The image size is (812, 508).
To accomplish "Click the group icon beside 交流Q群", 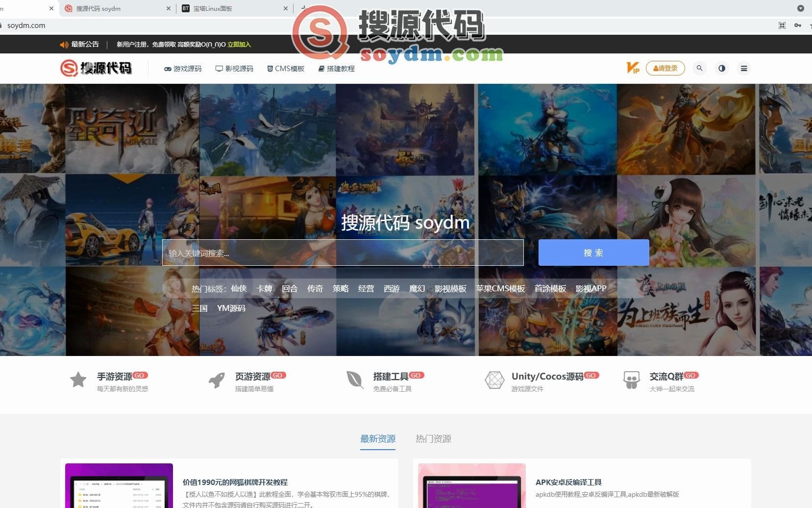I will (632, 380).
